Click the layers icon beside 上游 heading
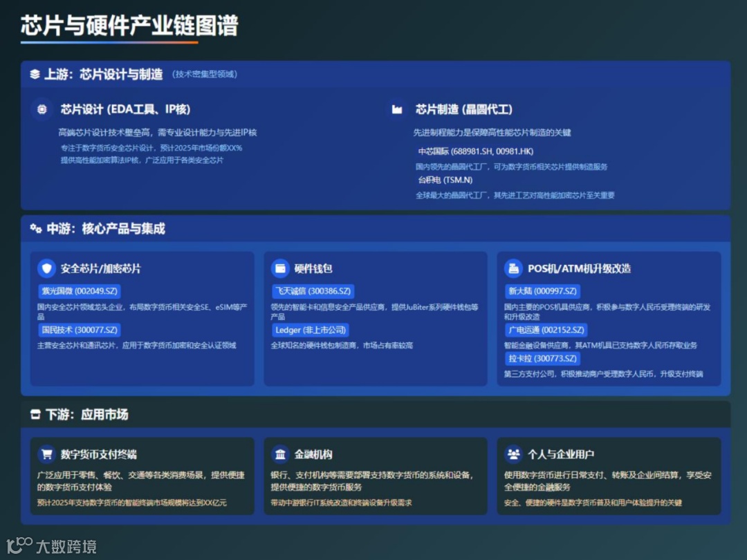The width and height of the screenshot is (747, 560). coord(35,74)
